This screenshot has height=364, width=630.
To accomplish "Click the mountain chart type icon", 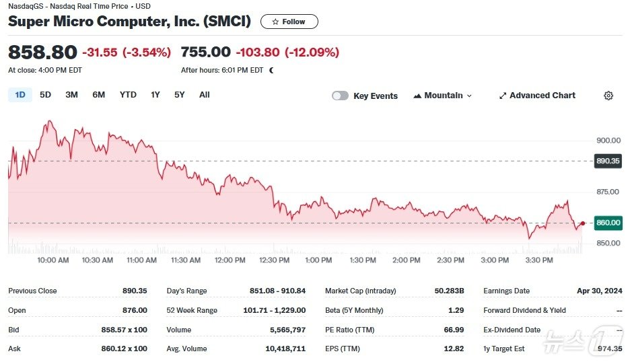I will tap(417, 96).
